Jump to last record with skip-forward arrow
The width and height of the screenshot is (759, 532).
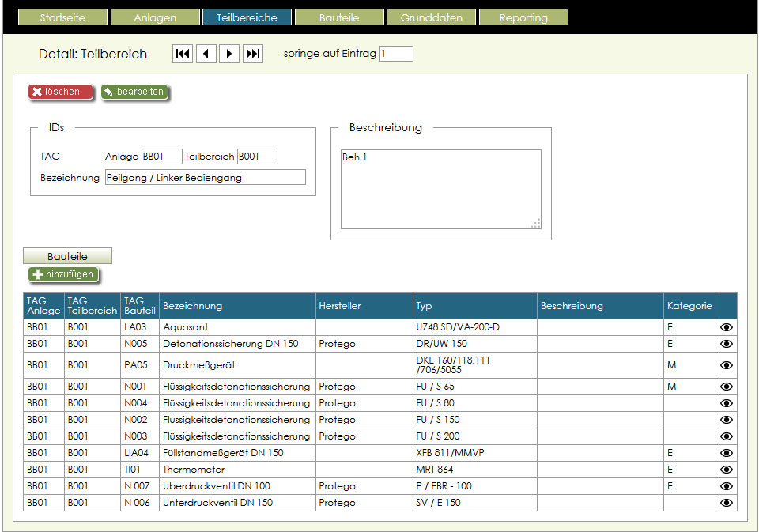(253, 54)
